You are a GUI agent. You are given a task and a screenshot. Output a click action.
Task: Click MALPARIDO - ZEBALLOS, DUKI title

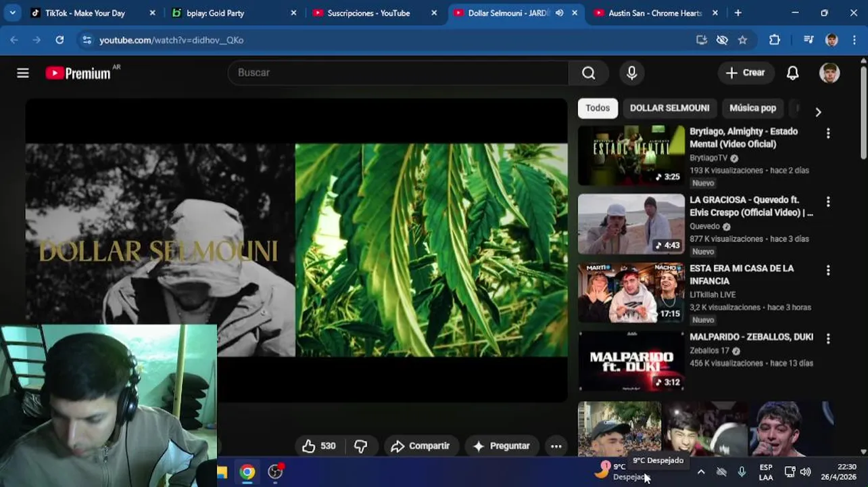point(751,337)
